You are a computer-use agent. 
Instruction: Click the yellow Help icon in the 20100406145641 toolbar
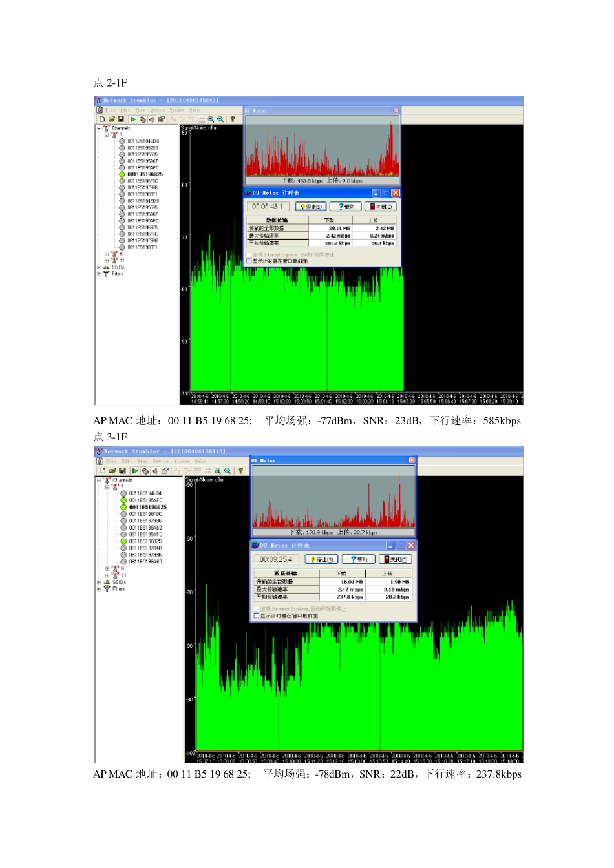click(233, 119)
